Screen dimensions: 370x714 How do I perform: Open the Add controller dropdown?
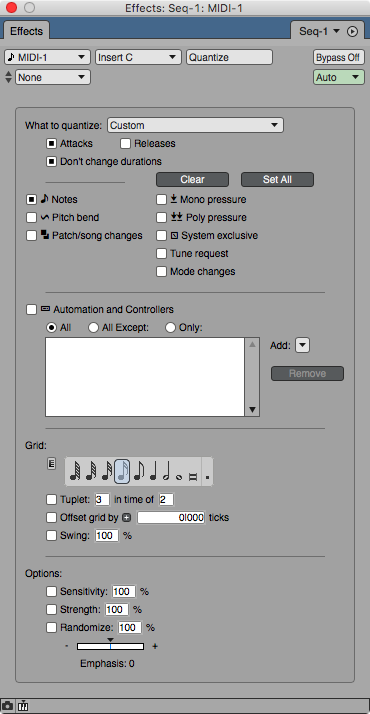point(303,345)
